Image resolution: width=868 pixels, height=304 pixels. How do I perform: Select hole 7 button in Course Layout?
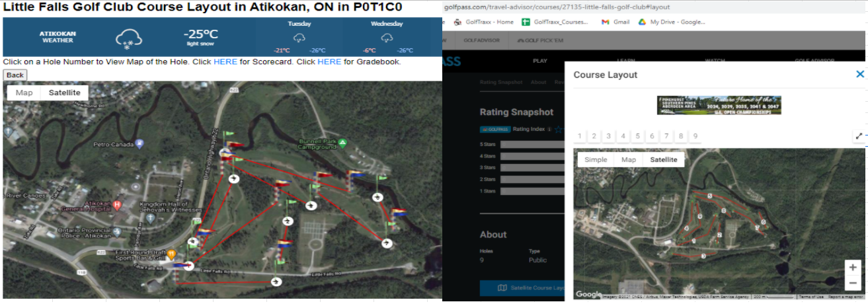(666, 136)
